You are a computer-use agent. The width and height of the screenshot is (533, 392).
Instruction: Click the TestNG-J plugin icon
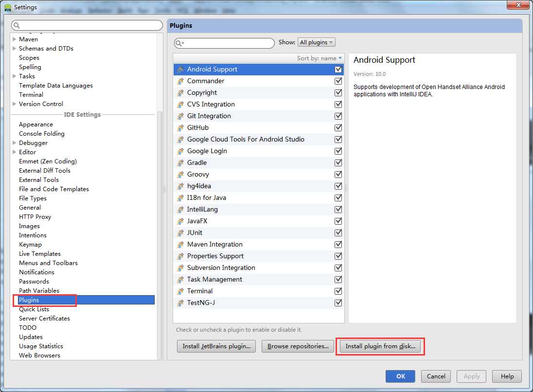180,303
